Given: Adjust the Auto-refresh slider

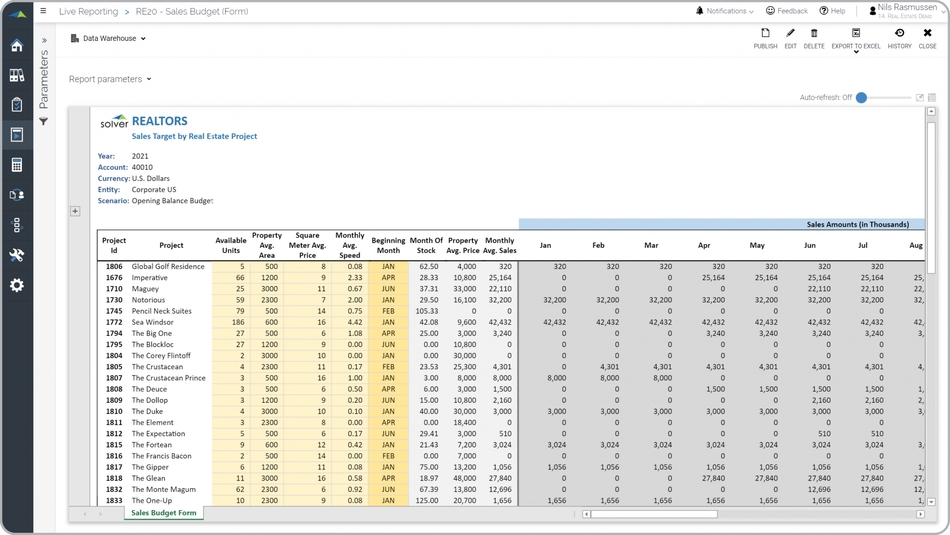Looking at the screenshot, I should [x=861, y=98].
